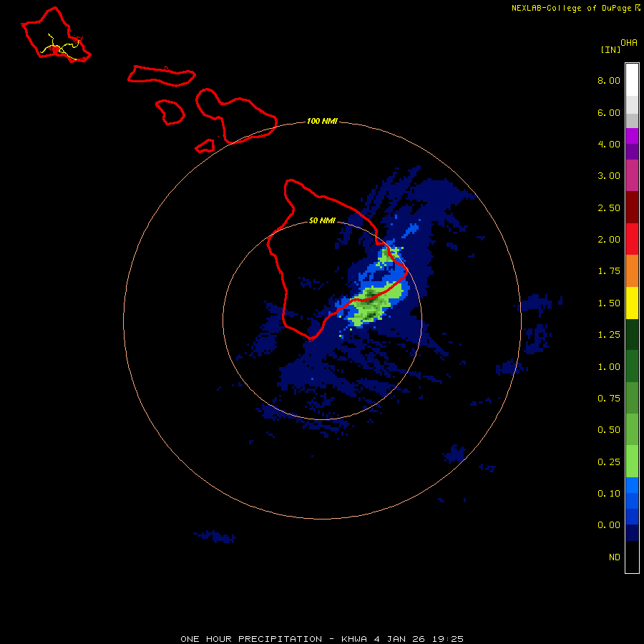The width and height of the screenshot is (644, 644).
Task: Click the 2.50 legend value
Action: [609, 208]
